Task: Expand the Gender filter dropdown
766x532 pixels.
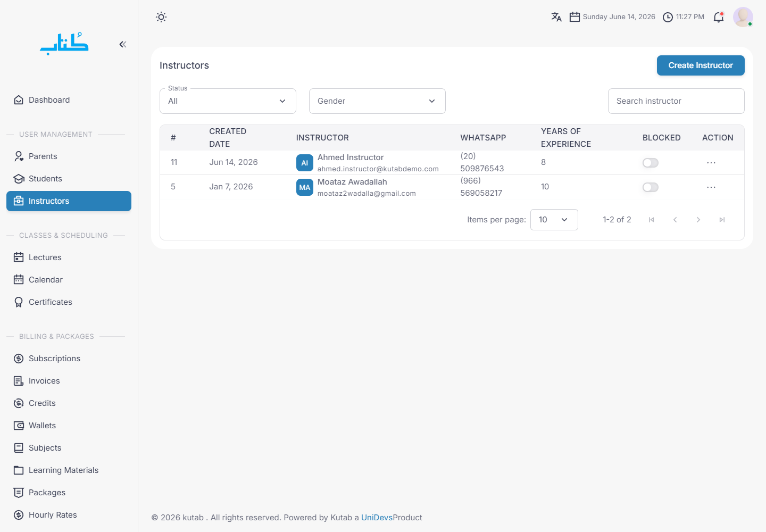Action: pos(377,101)
